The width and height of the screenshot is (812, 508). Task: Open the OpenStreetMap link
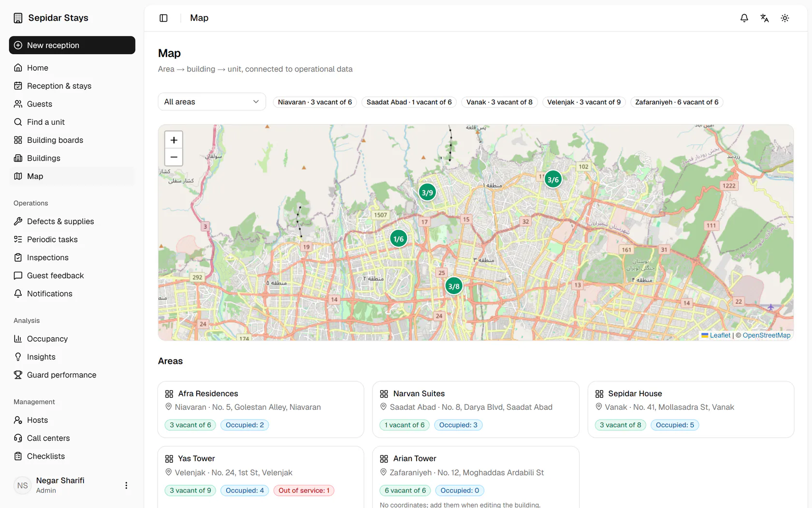[767, 335]
